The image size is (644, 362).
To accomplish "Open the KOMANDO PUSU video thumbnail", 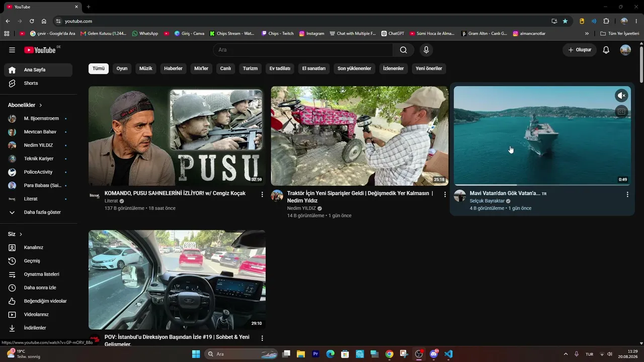I will click(x=177, y=136).
